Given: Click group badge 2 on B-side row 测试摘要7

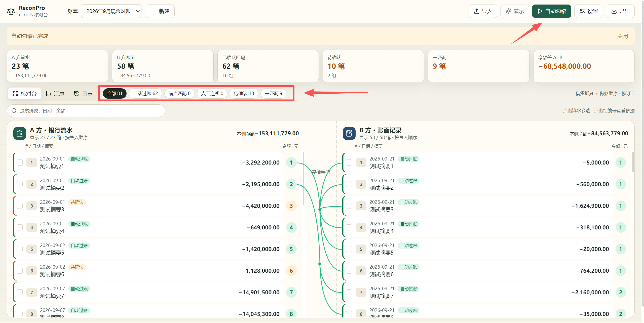Looking at the screenshot, I should pyautogui.click(x=621, y=292).
